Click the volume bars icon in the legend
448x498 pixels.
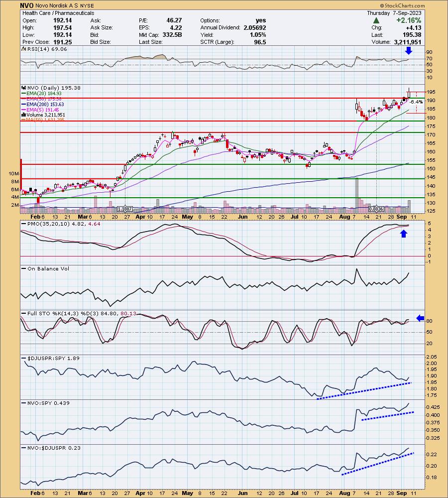[23, 115]
